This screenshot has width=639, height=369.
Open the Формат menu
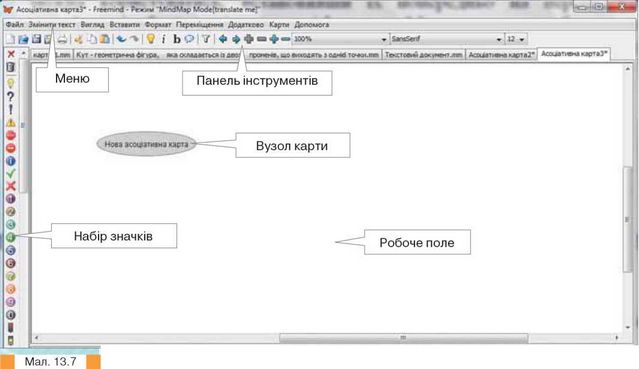click(158, 25)
